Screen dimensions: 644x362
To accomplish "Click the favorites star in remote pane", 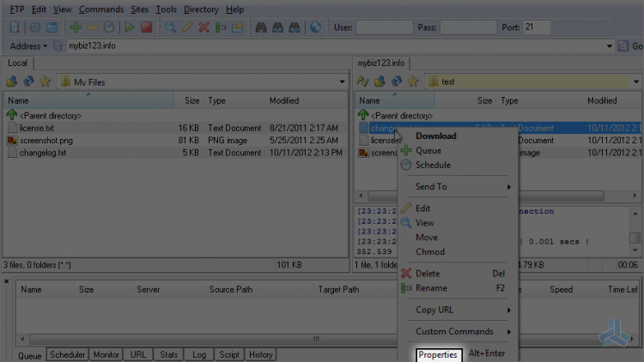I will click(x=413, y=81).
